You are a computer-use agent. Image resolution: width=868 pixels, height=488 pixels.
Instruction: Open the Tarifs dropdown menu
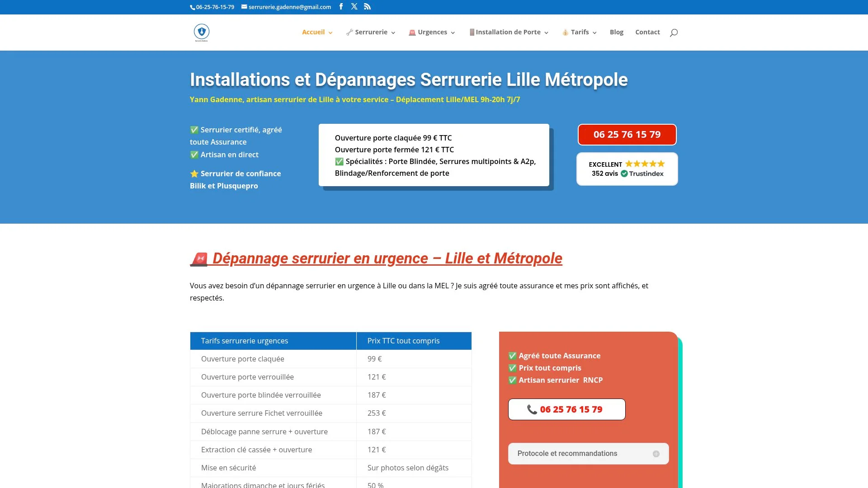point(579,32)
